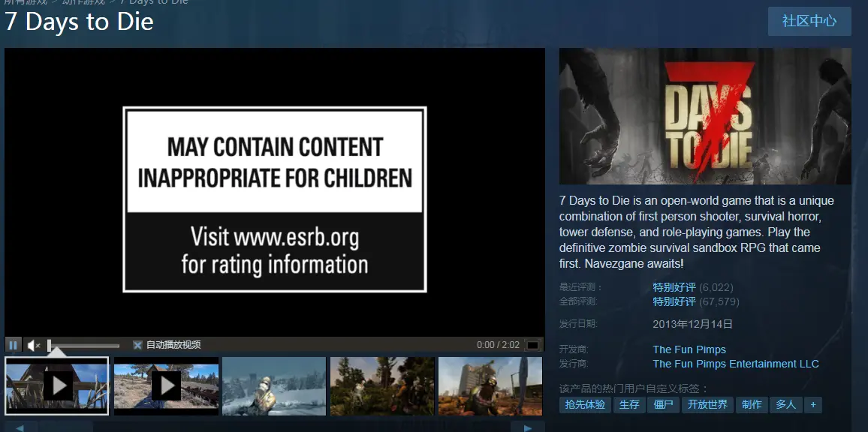
Task: Click the ESRB content warning video area
Action: 275,193
